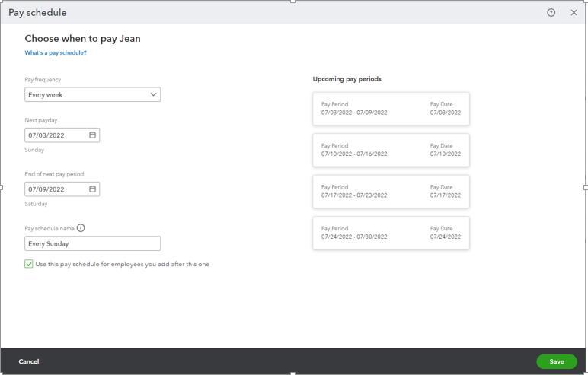588x375 pixels.
Task: Select the 07/24/2022 - 07/30/2022 pay period card
Action: [391, 233]
